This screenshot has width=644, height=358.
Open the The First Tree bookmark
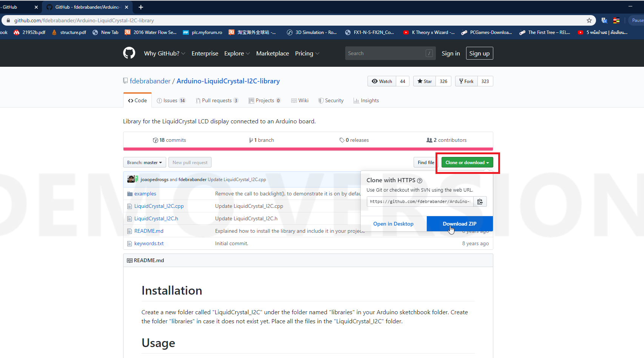click(x=545, y=32)
